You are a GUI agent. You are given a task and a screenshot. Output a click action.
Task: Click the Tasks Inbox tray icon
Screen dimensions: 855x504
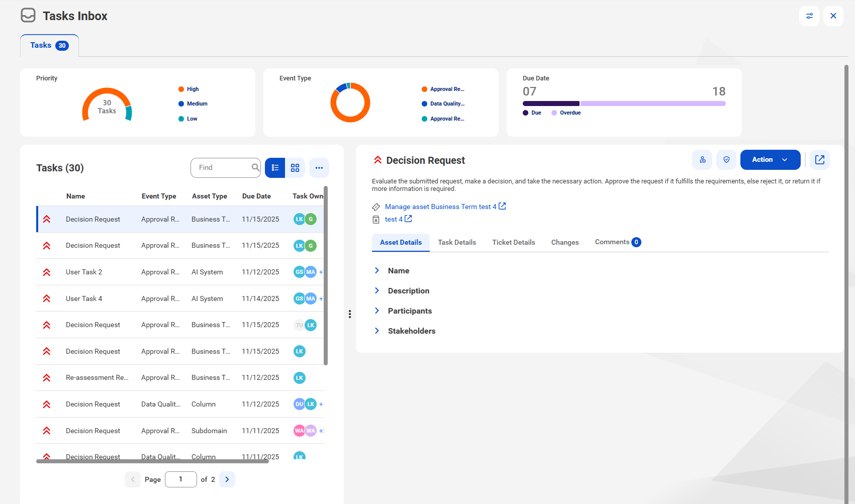tap(28, 16)
